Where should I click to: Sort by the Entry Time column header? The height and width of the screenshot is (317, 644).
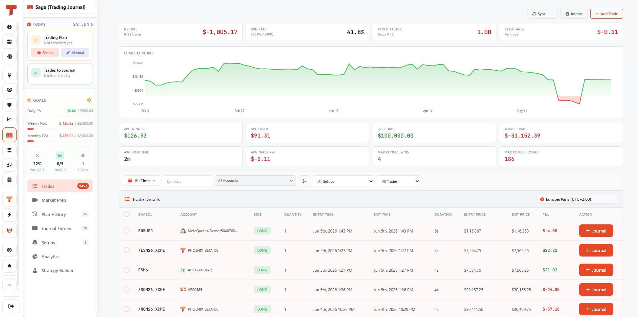pos(323,214)
